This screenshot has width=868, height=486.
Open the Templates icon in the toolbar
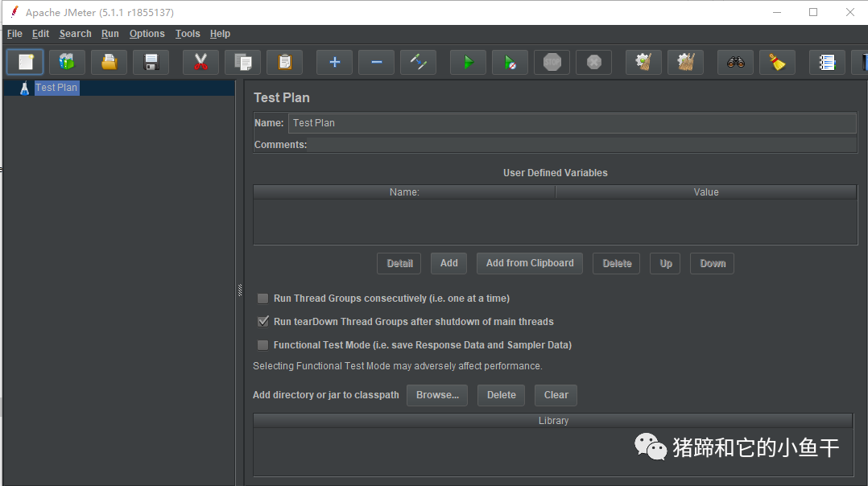click(x=67, y=62)
